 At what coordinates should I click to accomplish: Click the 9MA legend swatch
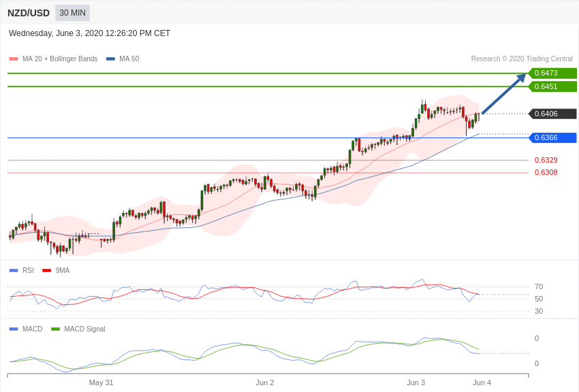tap(46, 270)
